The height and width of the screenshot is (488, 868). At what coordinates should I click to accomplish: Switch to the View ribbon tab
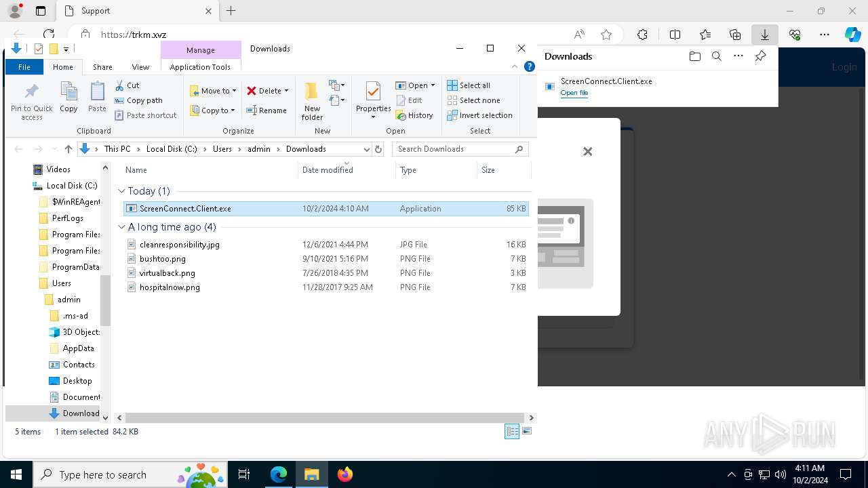coord(140,67)
